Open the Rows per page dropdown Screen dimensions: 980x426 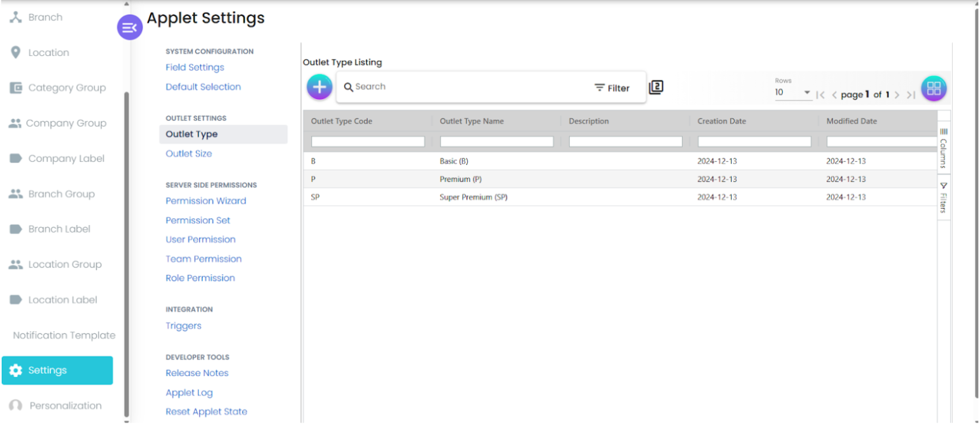[793, 93]
